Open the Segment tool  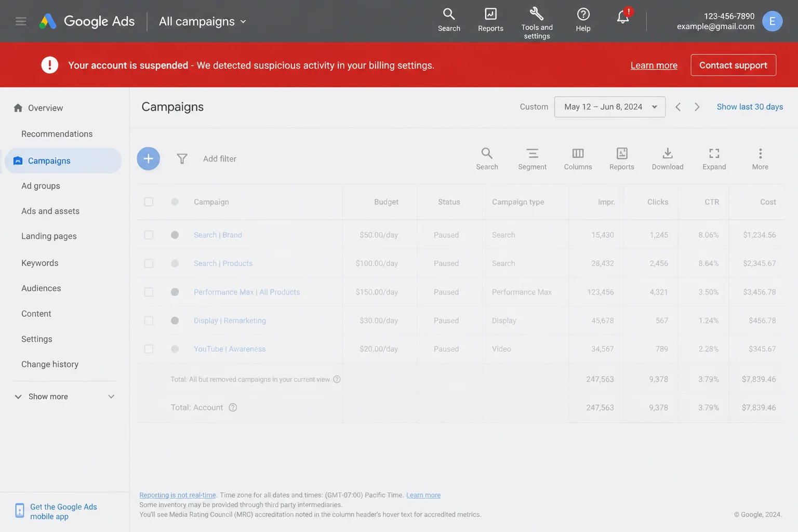point(532,158)
